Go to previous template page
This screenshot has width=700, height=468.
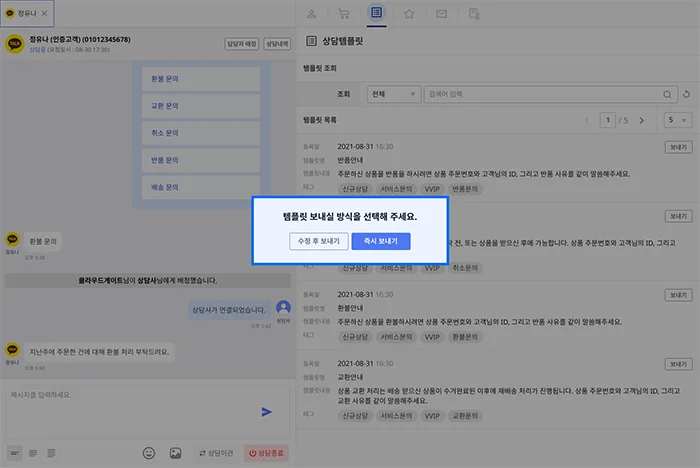588,120
